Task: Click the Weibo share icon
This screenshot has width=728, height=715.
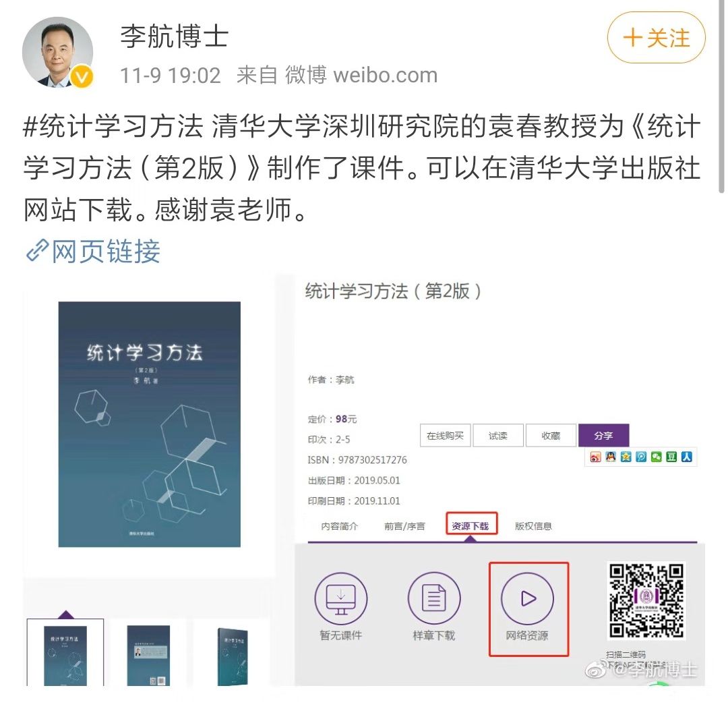Action: click(595, 457)
